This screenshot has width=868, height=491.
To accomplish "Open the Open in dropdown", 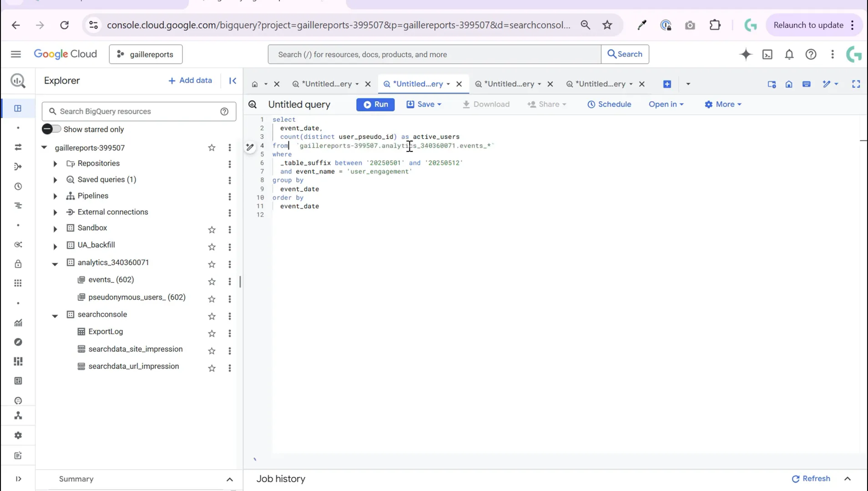I will tap(666, 104).
